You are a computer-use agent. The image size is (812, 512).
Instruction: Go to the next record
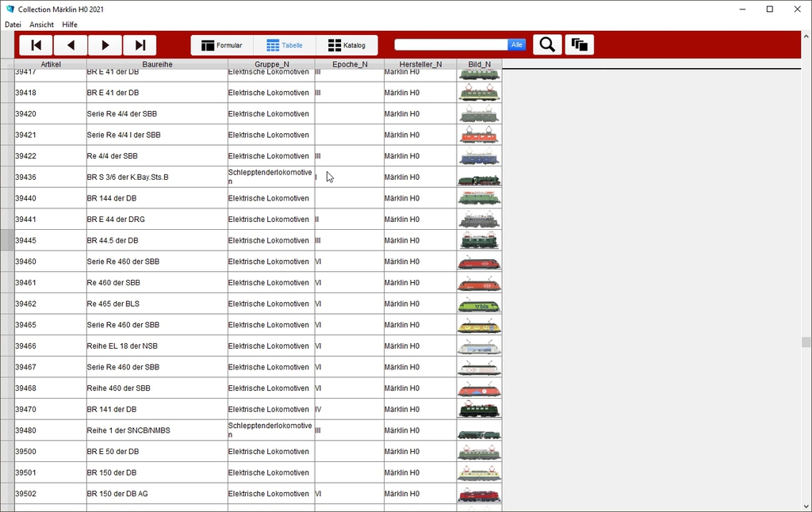click(x=105, y=45)
